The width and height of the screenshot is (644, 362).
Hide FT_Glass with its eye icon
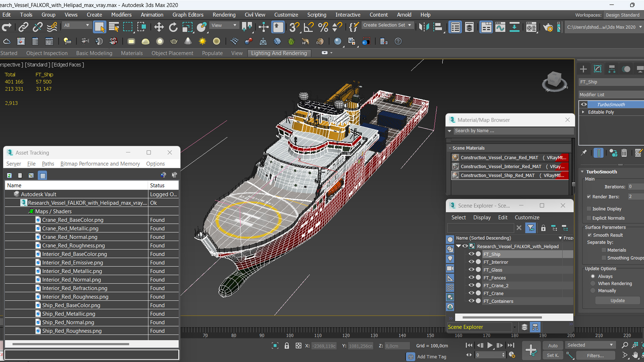(x=471, y=269)
